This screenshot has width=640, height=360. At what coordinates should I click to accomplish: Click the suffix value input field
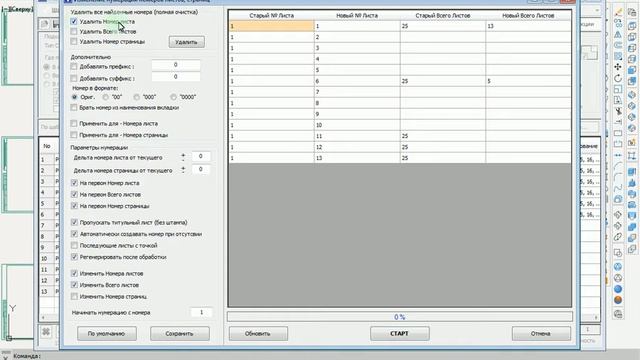click(x=176, y=77)
